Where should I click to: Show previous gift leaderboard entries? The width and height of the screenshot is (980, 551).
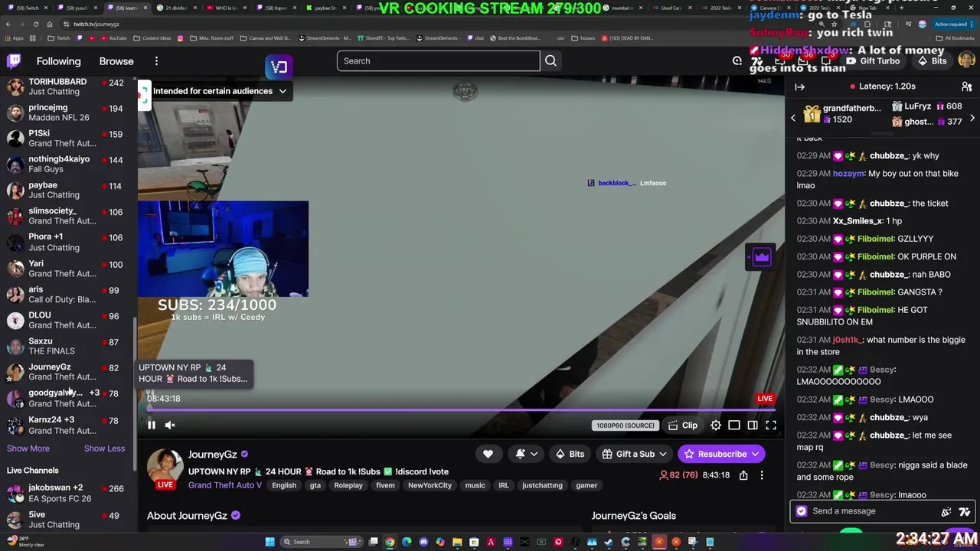click(793, 117)
